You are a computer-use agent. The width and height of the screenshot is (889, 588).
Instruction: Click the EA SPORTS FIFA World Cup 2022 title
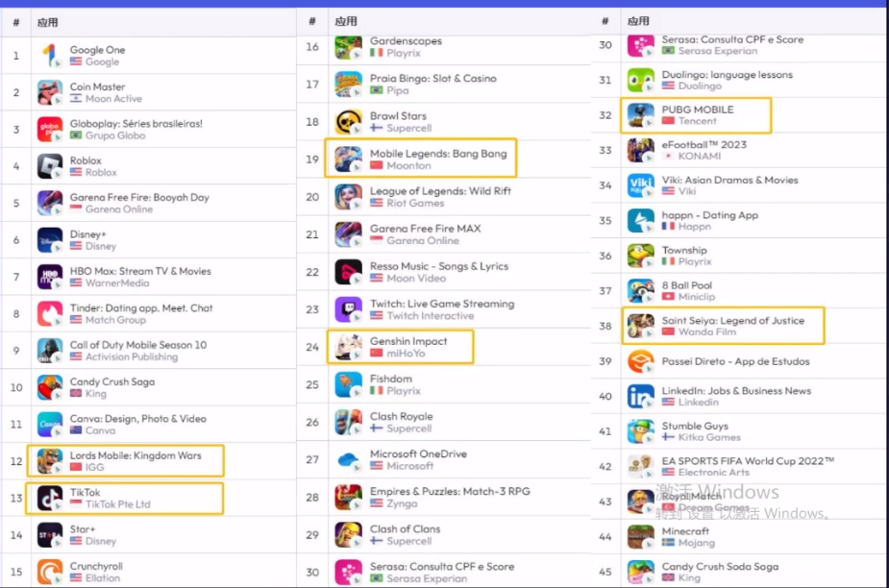click(x=748, y=461)
